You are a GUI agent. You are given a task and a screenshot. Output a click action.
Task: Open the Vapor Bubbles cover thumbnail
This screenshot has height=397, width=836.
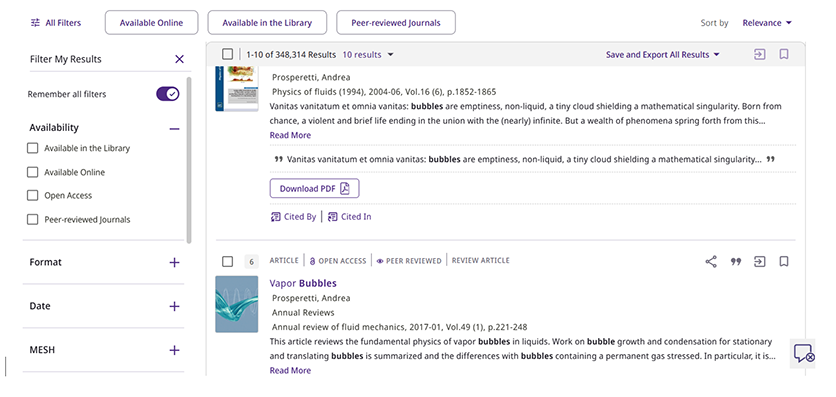237,304
